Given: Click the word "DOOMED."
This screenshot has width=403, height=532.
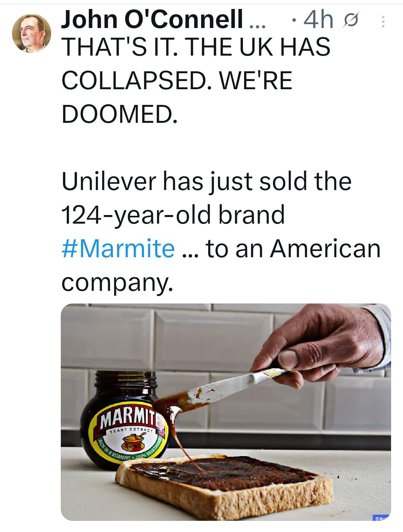Looking at the screenshot, I should (x=119, y=113).
